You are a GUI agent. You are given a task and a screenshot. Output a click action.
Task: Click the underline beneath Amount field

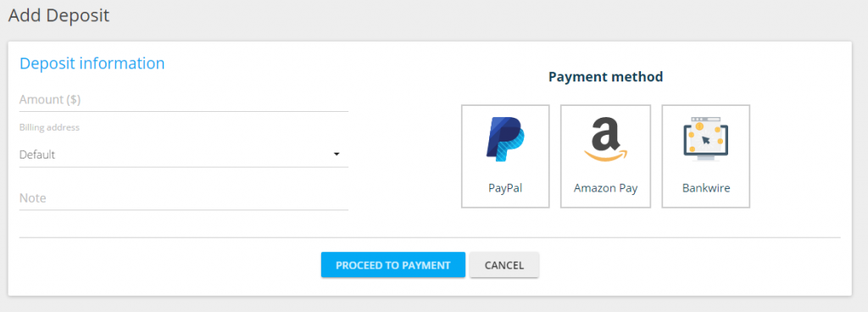point(184,111)
